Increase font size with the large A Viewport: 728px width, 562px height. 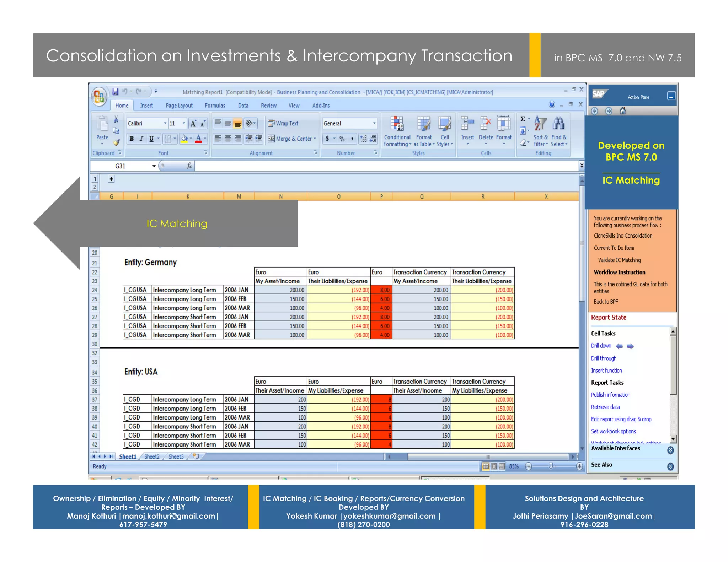tap(193, 124)
